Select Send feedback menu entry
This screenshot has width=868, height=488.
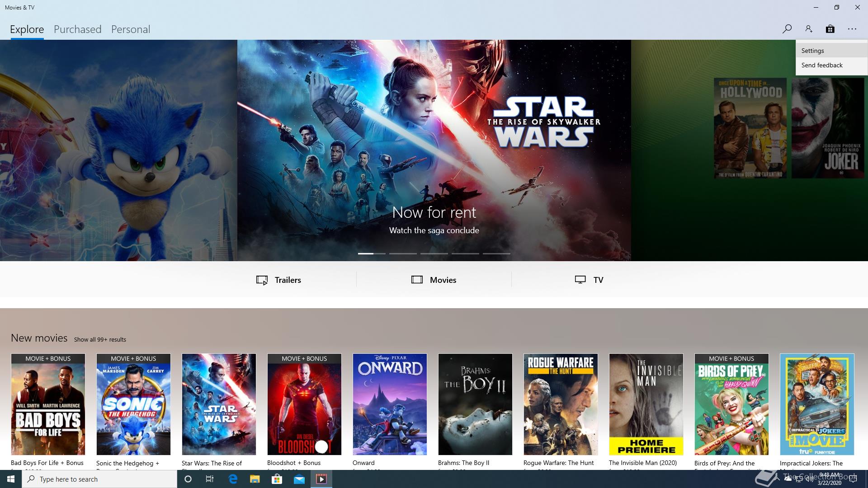[831, 65]
